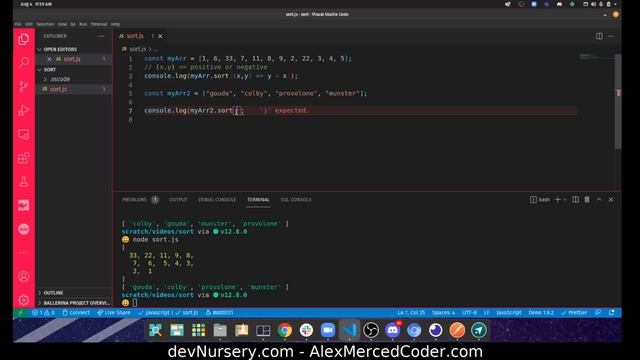The width and height of the screenshot is (640, 360).
Task: Close sort.js in Open Editors list
Action: coord(49,59)
